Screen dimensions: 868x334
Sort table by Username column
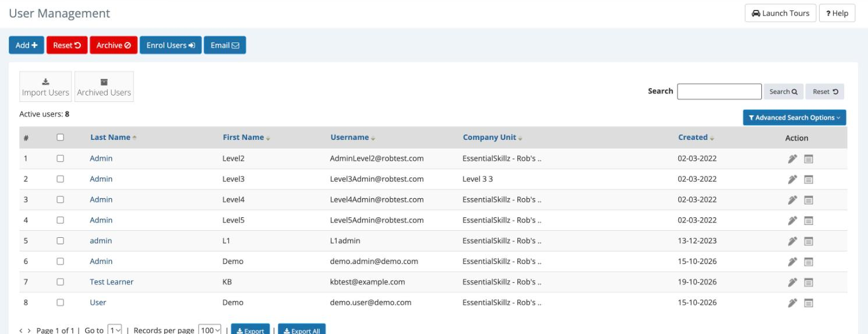point(352,138)
